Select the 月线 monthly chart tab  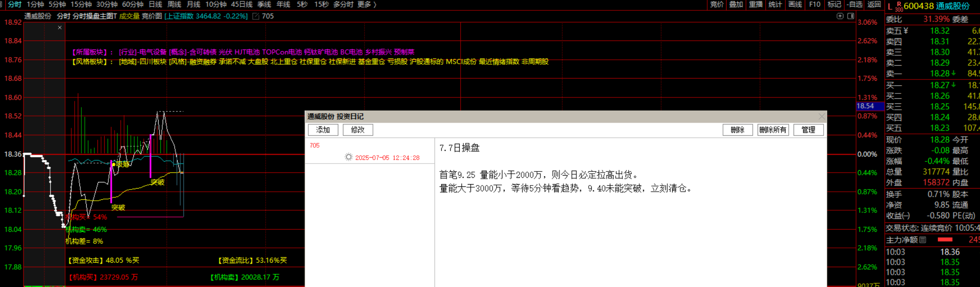click(193, 4)
